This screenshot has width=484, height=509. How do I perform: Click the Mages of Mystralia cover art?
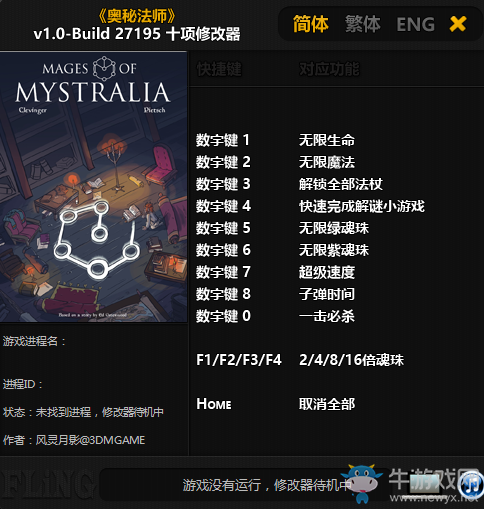[x=93, y=187]
